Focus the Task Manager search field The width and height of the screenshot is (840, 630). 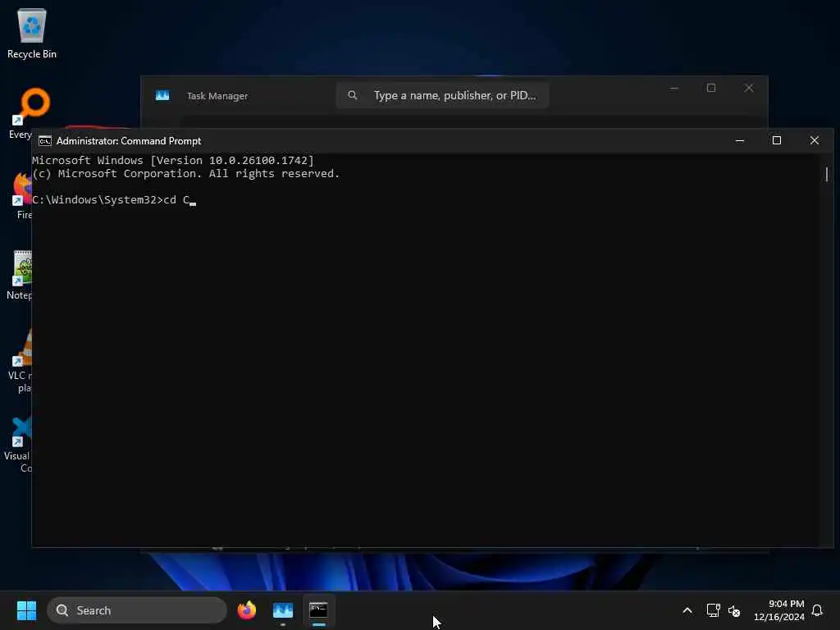tap(442, 95)
